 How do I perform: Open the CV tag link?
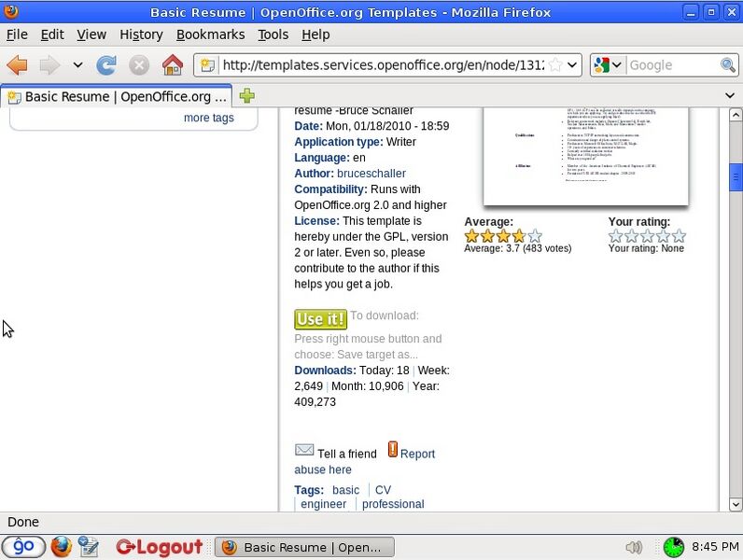383,490
